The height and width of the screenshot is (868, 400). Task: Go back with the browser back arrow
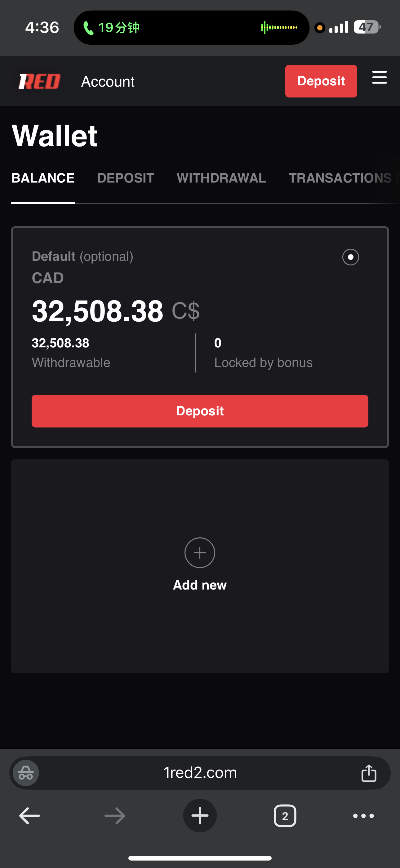click(30, 816)
